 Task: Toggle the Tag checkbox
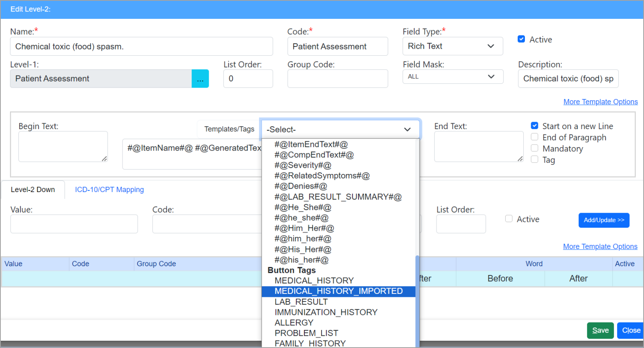point(535,159)
